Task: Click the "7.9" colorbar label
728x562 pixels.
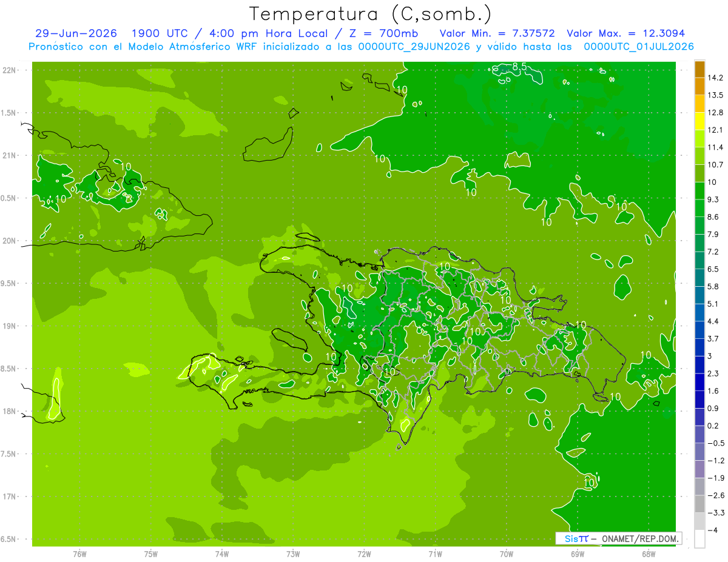Action: pos(713,235)
